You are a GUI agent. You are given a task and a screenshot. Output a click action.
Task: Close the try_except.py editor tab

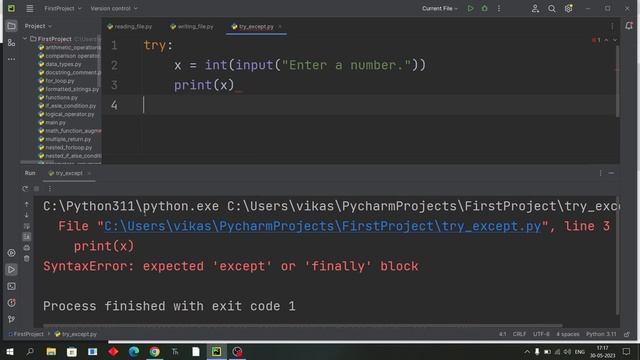(280, 27)
